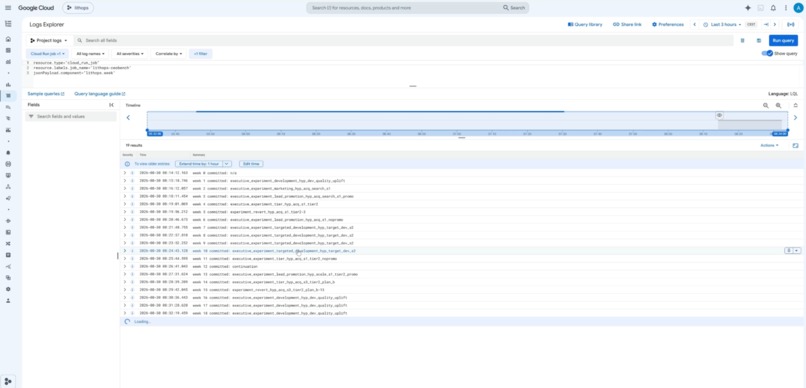The height and width of the screenshot is (388, 806).
Task: Open the Correlate by dropdown
Action: click(x=169, y=53)
